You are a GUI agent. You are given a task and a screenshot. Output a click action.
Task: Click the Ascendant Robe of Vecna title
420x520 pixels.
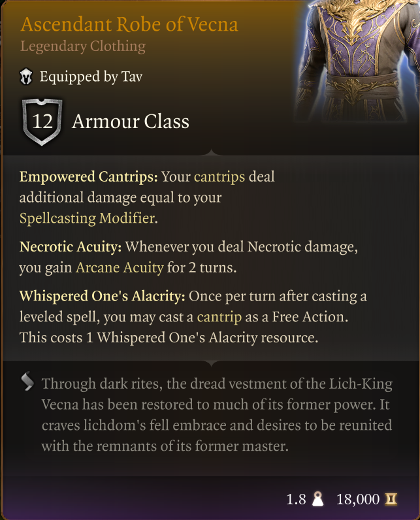click(129, 25)
